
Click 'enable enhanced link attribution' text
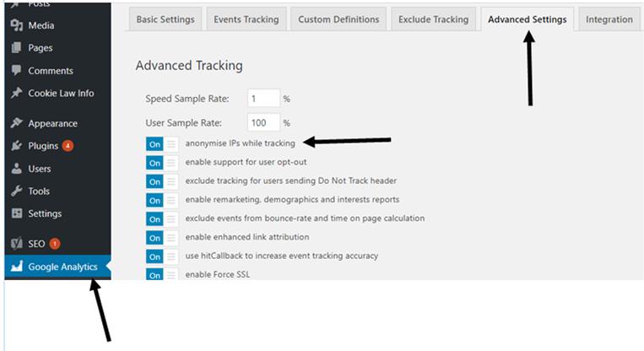246,237
